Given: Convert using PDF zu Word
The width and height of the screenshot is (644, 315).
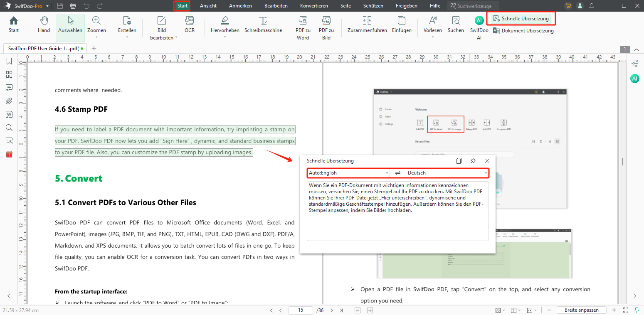Looking at the screenshot, I should click(x=303, y=28).
